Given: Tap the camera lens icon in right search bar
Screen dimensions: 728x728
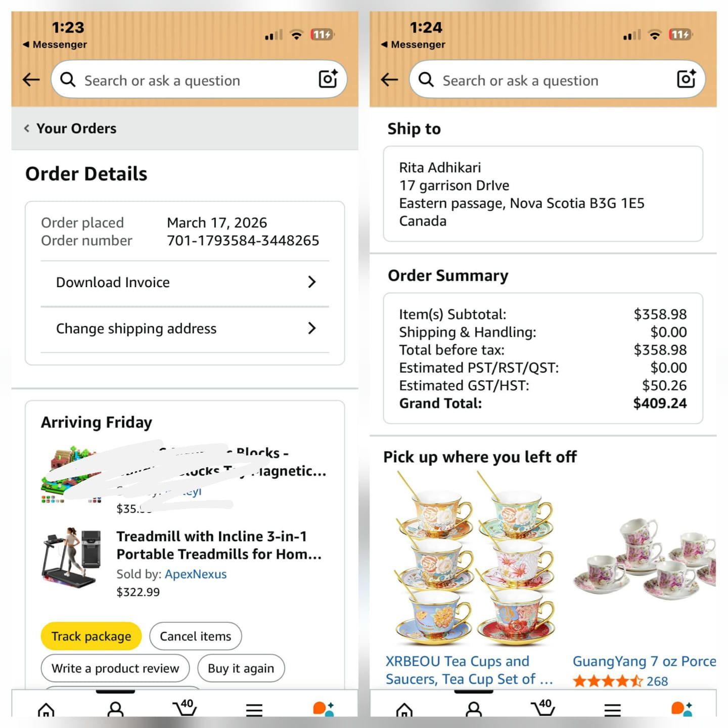Looking at the screenshot, I should 686,79.
